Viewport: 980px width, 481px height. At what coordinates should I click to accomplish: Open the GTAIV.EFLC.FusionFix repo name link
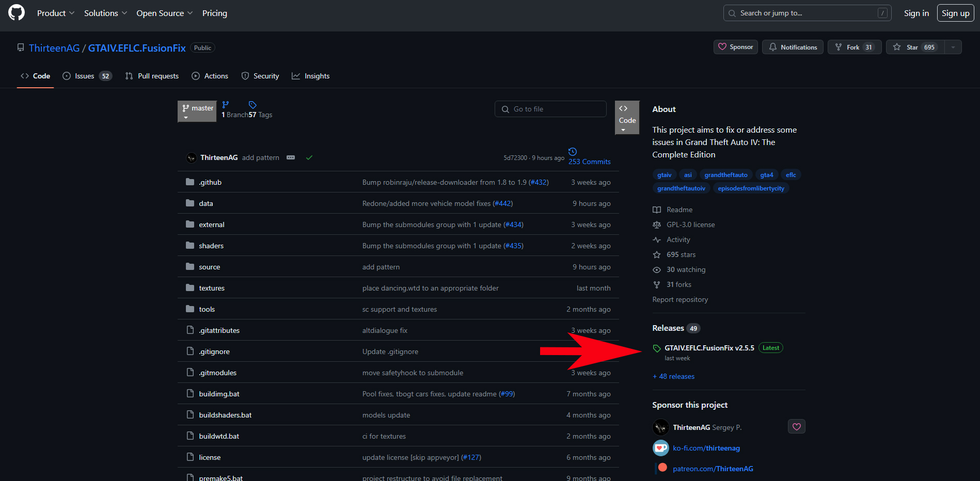137,48
